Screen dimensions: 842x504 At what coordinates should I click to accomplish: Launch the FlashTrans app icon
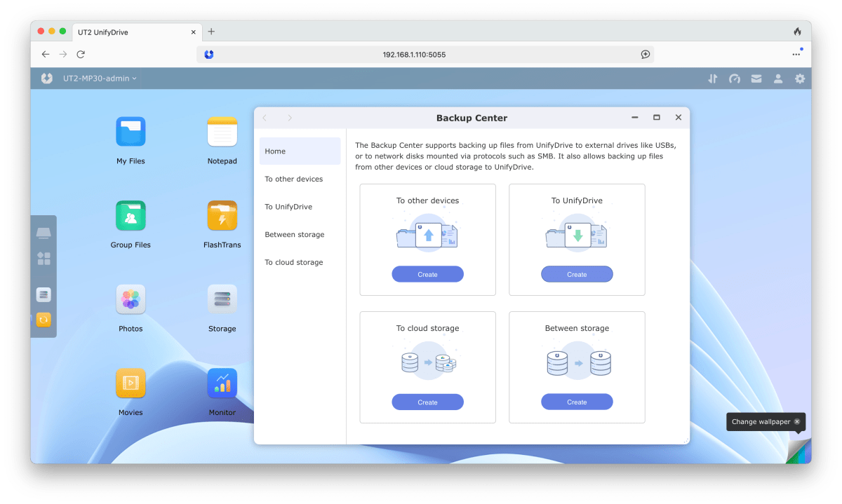click(222, 216)
